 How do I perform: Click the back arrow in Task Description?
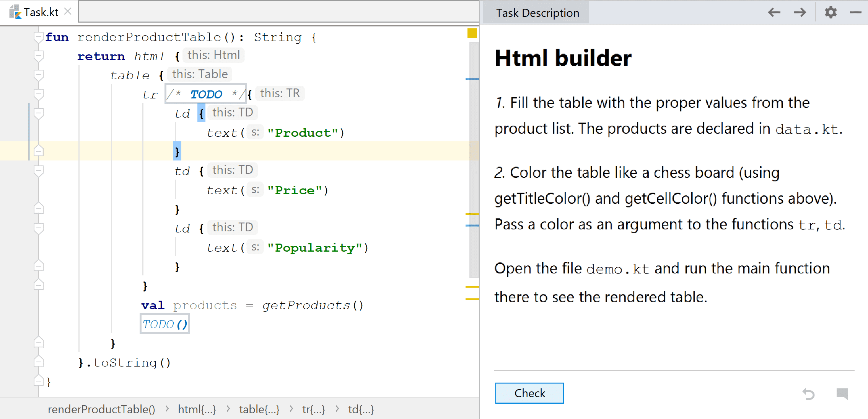point(774,12)
